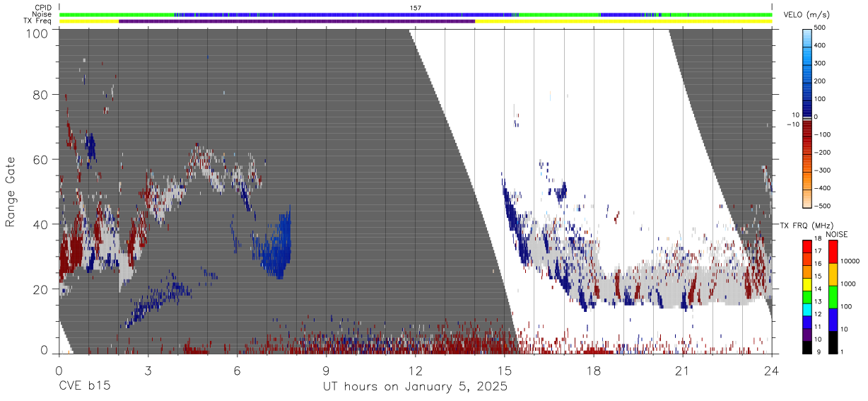Select the 500 tick on the velocity colorbar
This screenshot has width=868, height=401.
pos(821,28)
